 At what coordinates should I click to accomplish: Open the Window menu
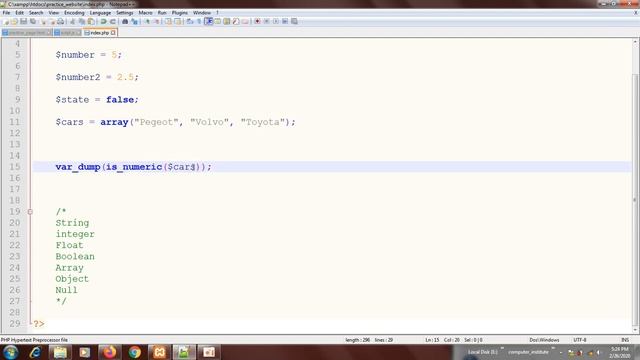(202, 13)
